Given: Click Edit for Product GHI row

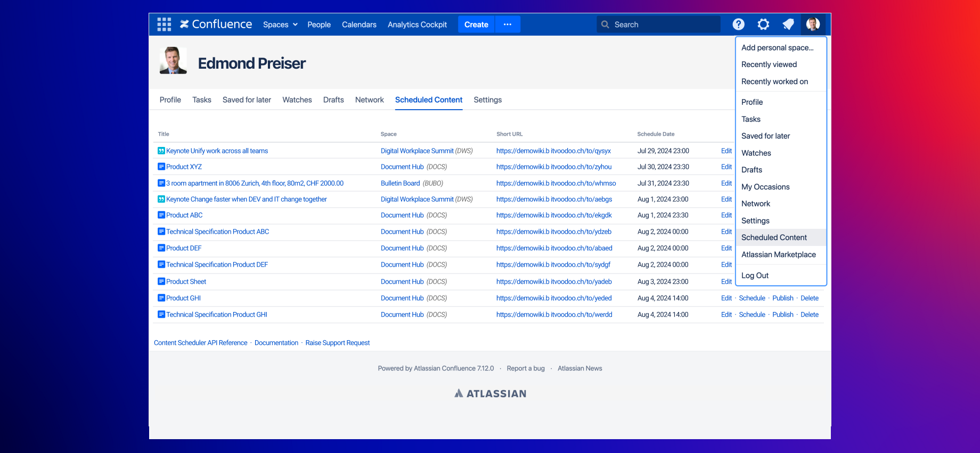Looking at the screenshot, I should 726,298.
